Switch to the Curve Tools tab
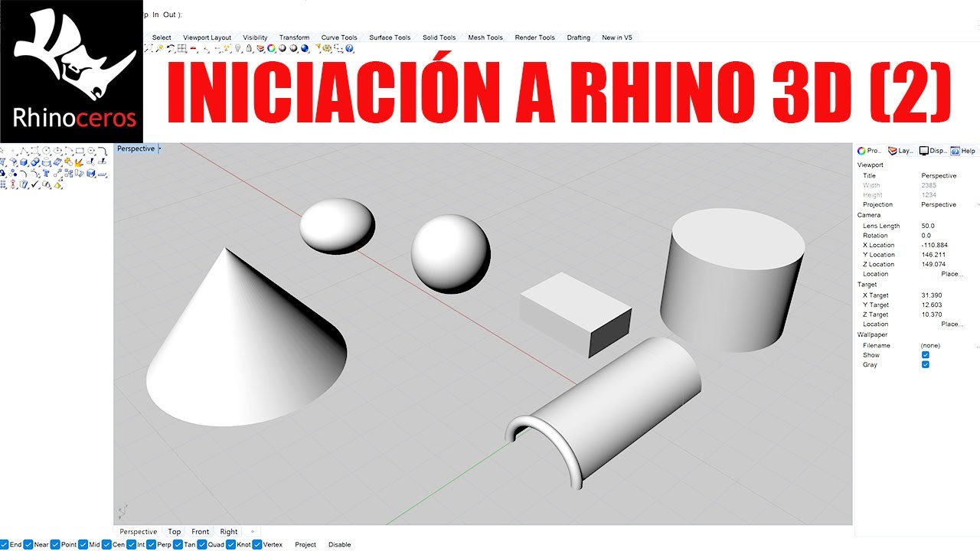Image resolution: width=980 pixels, height=551 pixels. (x=339, y=37)
